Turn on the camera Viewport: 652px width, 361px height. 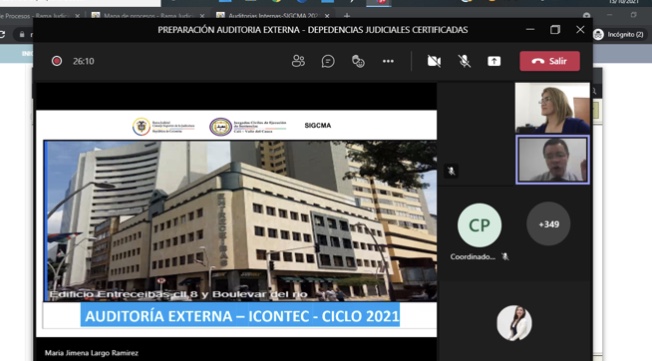tap(434, 61)
